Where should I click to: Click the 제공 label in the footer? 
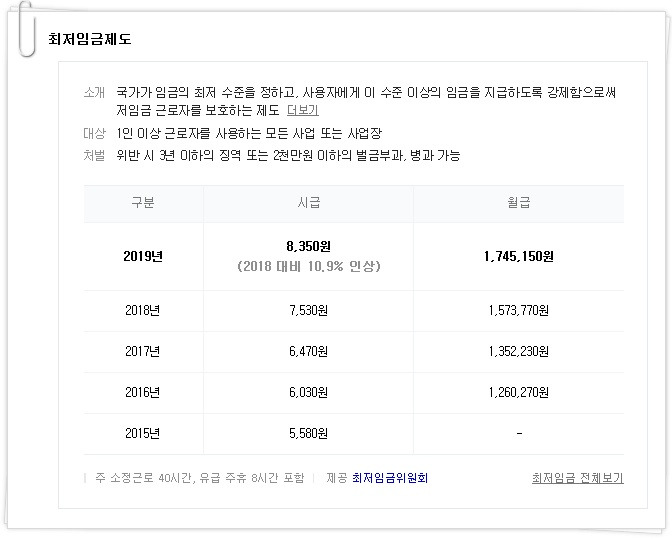coord(336,478)
